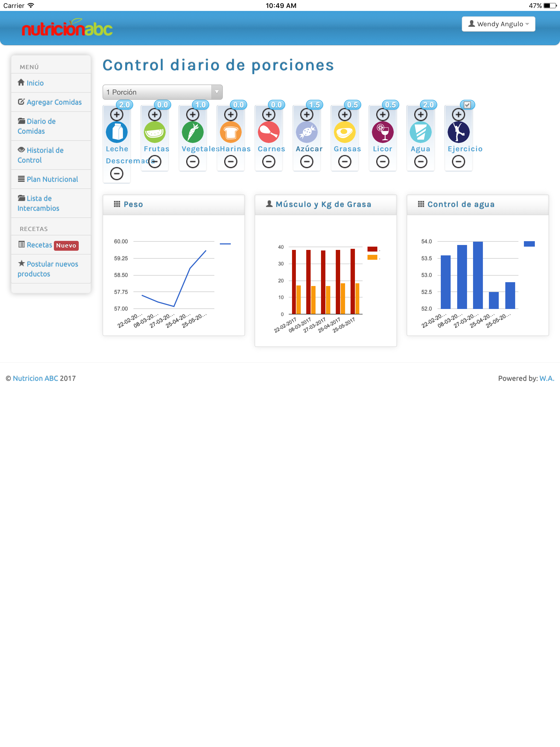
Task: Click the red legend swatch in Músculo chart
Action: (372, 249)
